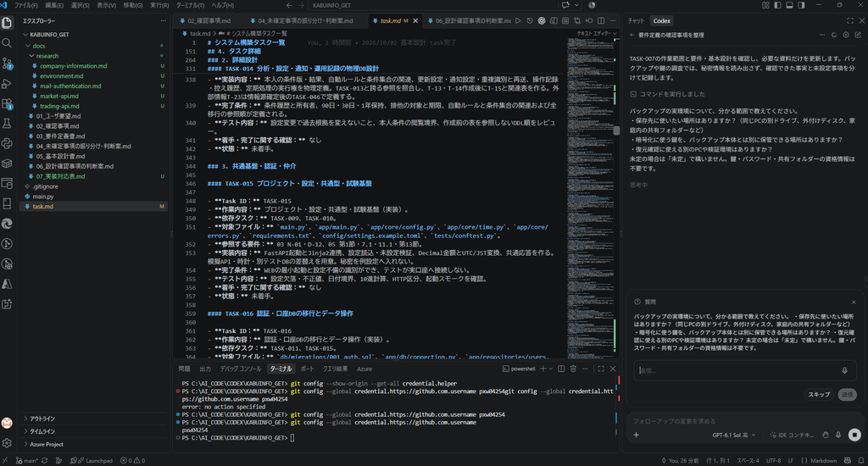Open the Customize Layout button
The height and width of the screenshot is (466, 868).
click(x=765, y=5)
